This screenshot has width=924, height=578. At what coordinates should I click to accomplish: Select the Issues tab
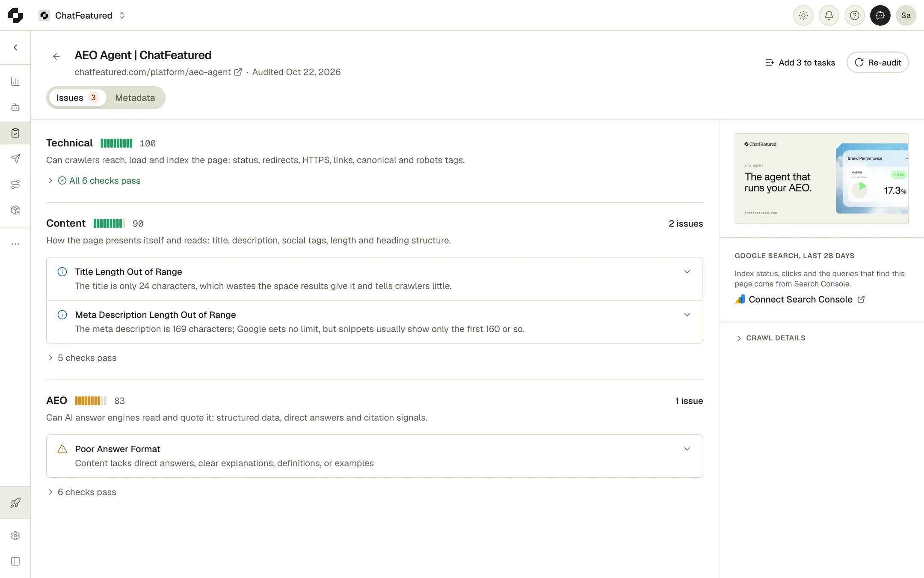[77, 98]
